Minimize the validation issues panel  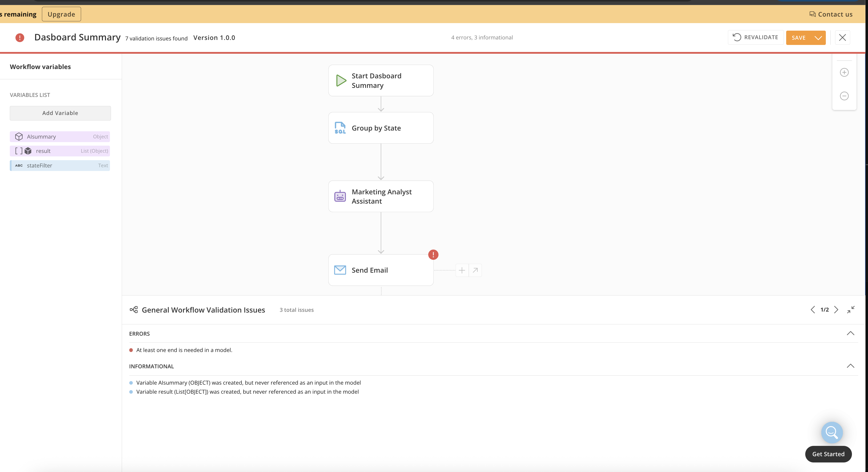tap(850, 310)
